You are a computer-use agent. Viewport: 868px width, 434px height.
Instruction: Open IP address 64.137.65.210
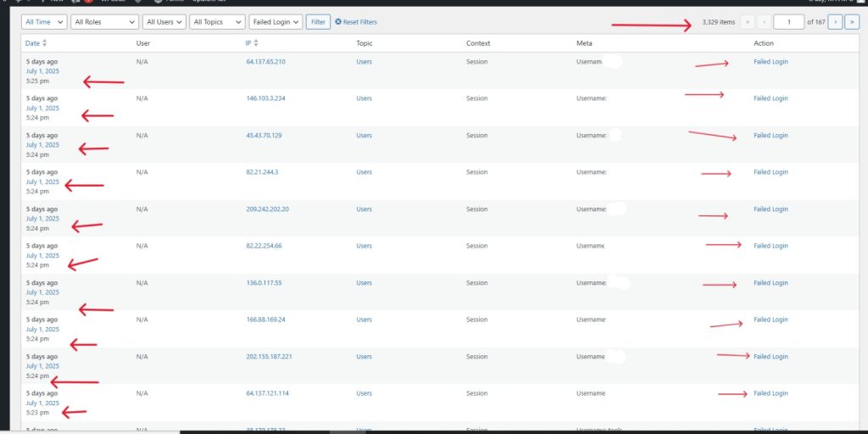(x=265, y=62)
